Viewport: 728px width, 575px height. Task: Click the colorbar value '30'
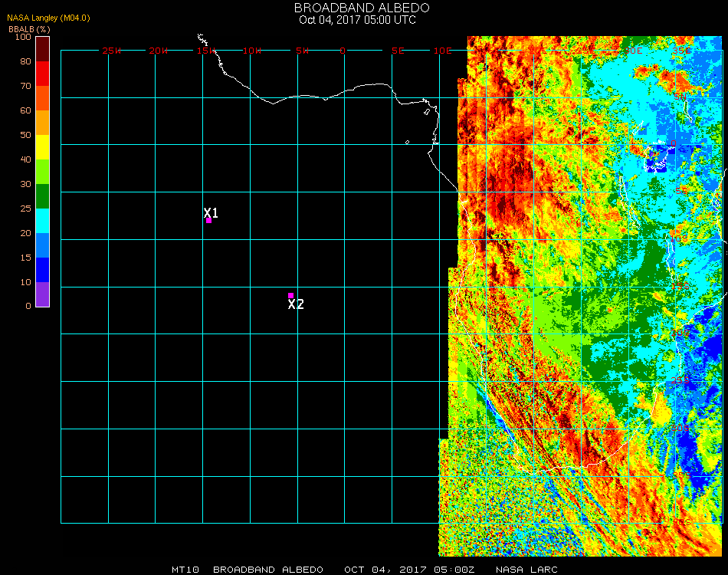click(25, 185)
